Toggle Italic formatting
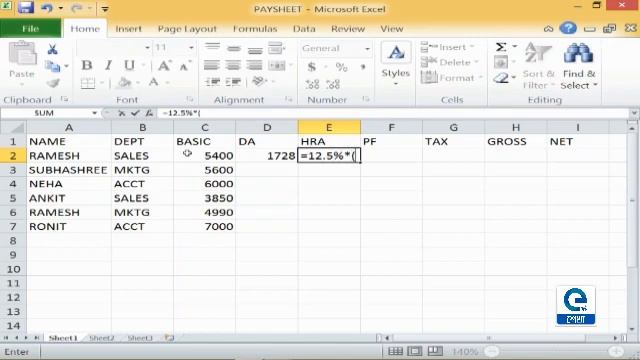This screenshot has height=360, width=640. point(108,65)
